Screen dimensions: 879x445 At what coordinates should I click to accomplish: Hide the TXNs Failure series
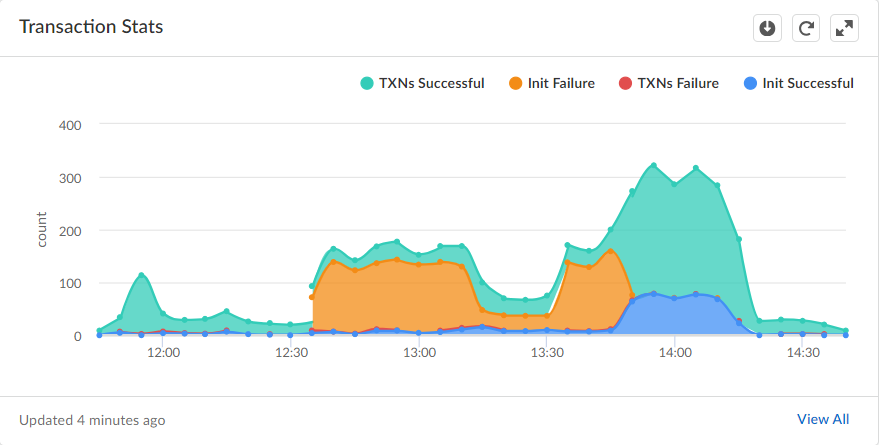(677, 83)
